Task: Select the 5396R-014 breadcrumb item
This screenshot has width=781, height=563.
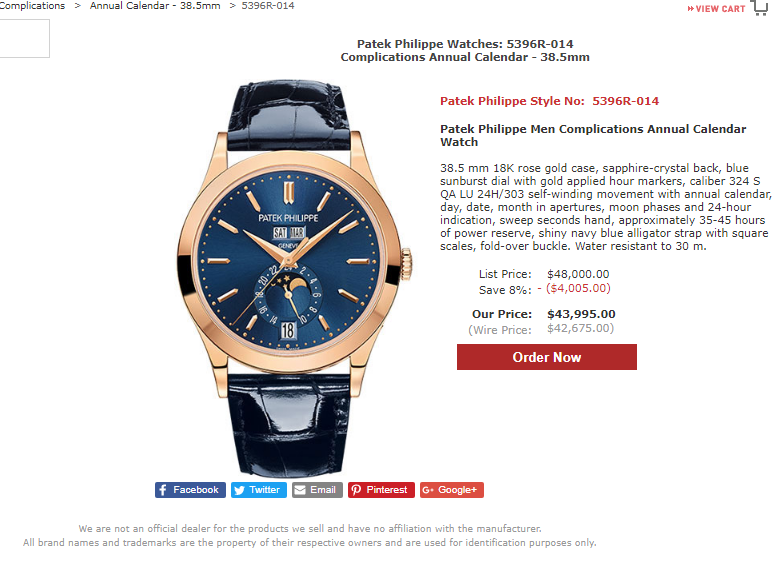Action: pos(268,5)
